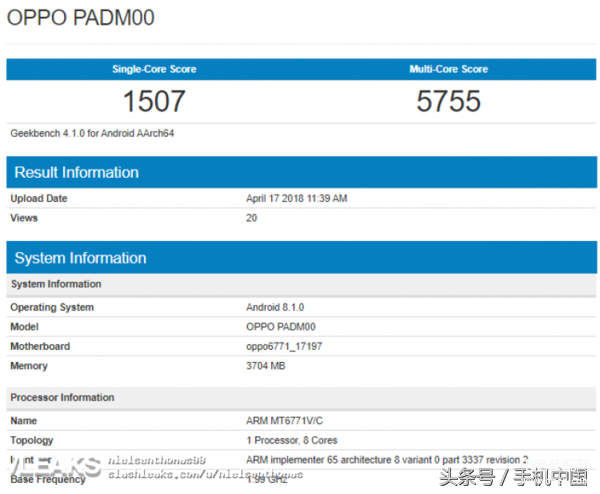This screenshot has height=494, width=600.
Task: Click the ARM MT6771V/C processor name
Action: [284, 421]
